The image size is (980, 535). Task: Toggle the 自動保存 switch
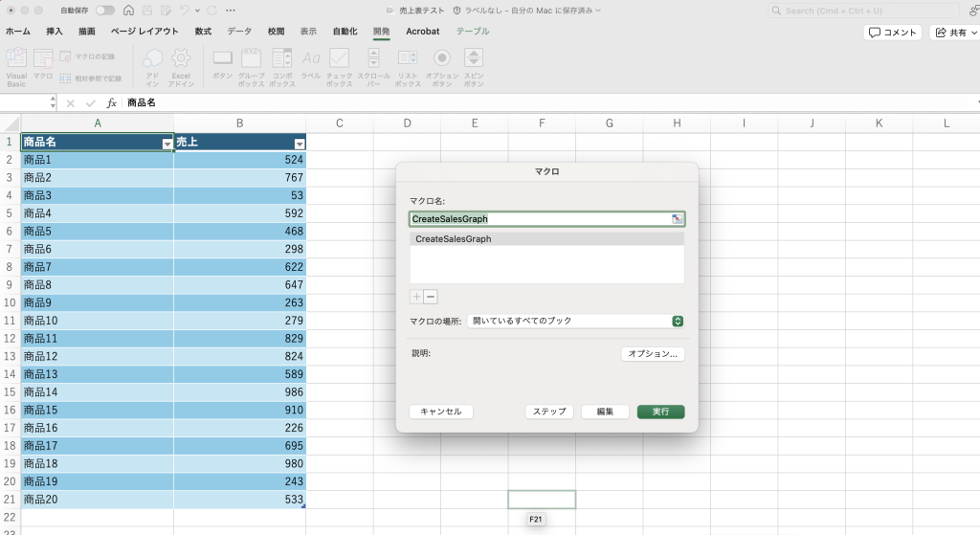click(104, 11)
